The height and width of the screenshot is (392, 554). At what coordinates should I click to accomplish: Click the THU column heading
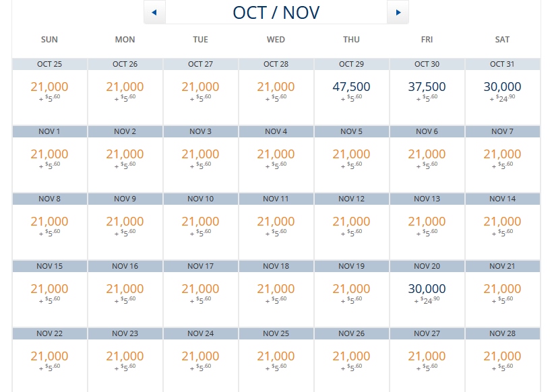coord(351,39)
